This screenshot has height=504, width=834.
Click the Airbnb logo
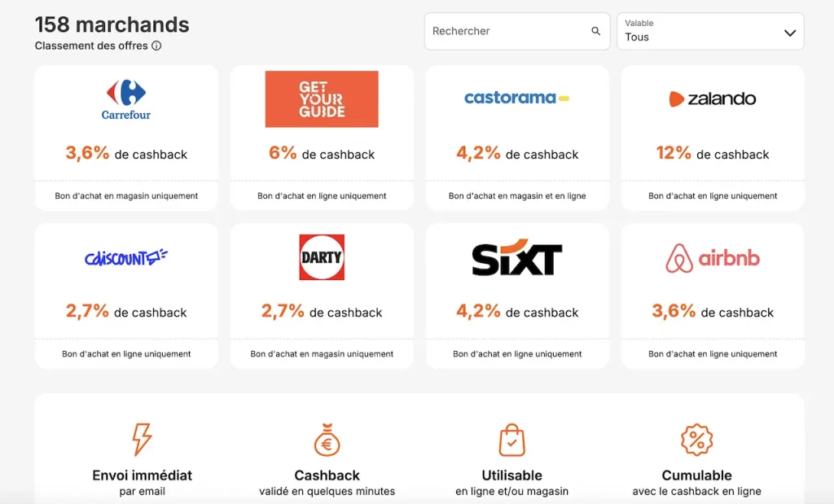[713, 258]
